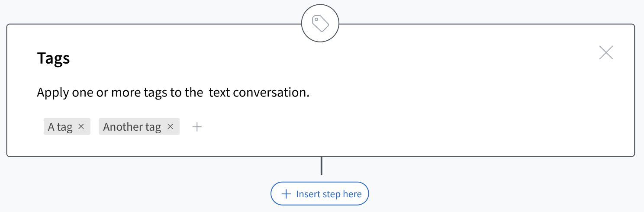Image resolution: width=644 pixels, height=212 pixels.
Task: Add a new tag with the plus icon
Action: pyautogui.click(x=197, y=127)
